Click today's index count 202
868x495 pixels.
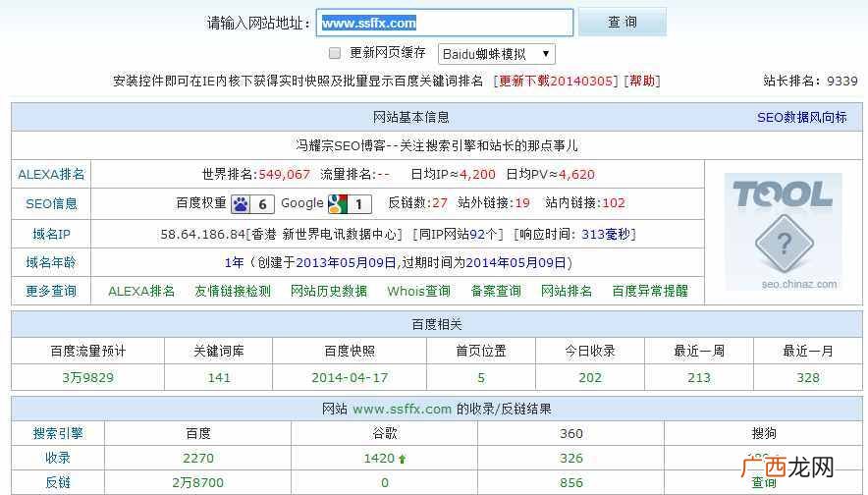589,377
